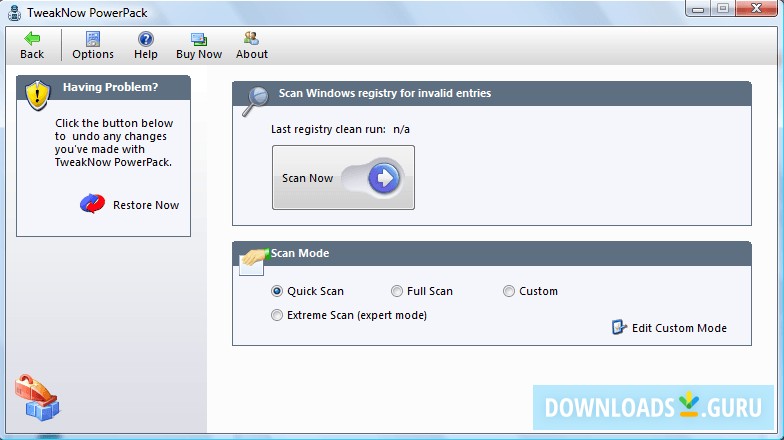This screenshot has height=440, width=784.
Task: Click the Restore Now link text
Action: click(x=146, y=205)
